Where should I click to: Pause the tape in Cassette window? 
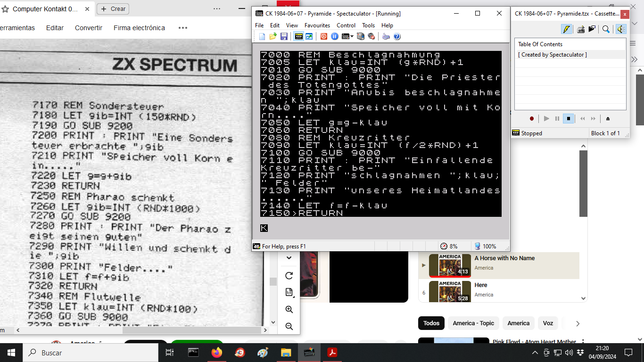point(557,119)
